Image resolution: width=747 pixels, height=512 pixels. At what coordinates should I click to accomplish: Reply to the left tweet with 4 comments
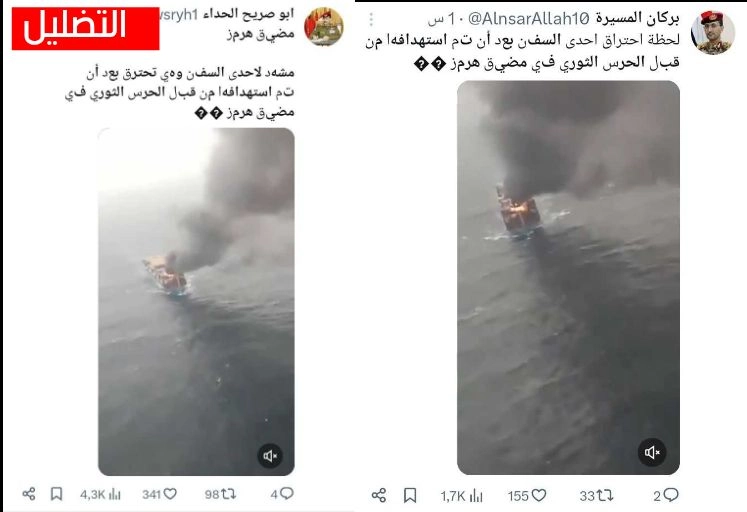point(282,494)
